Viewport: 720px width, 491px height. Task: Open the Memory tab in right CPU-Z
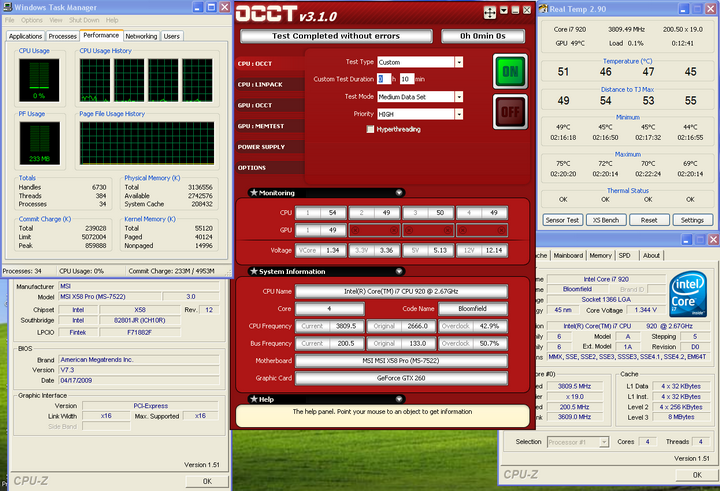coord(601,256)
